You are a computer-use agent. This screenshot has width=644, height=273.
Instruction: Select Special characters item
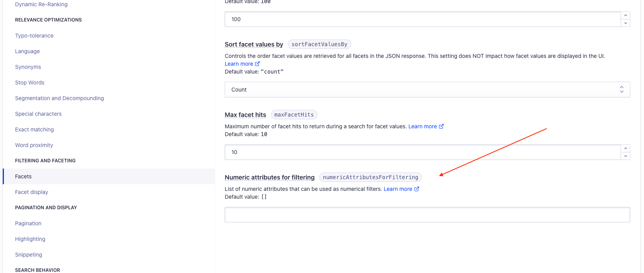[38, 114]
